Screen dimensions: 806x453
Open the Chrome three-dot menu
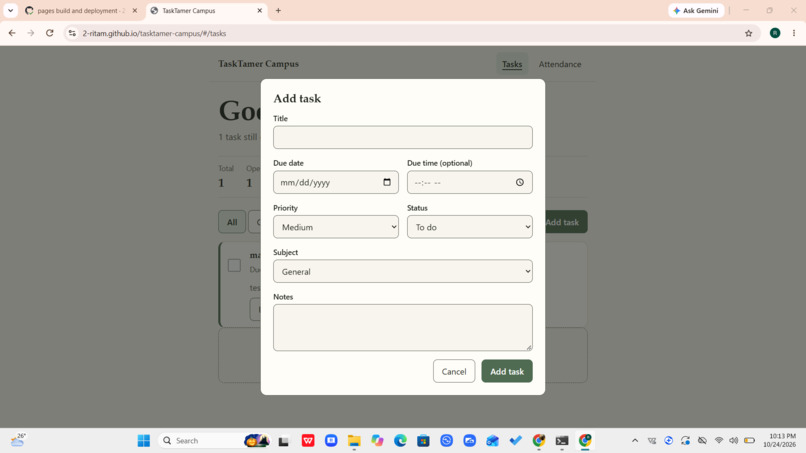pyautogui.click(x=794, y=33)
